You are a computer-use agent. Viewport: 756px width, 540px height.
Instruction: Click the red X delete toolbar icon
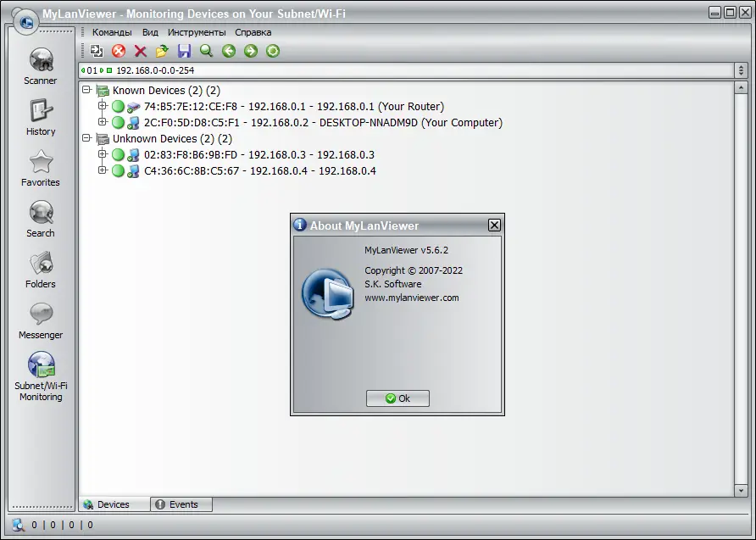pos(141,51)
